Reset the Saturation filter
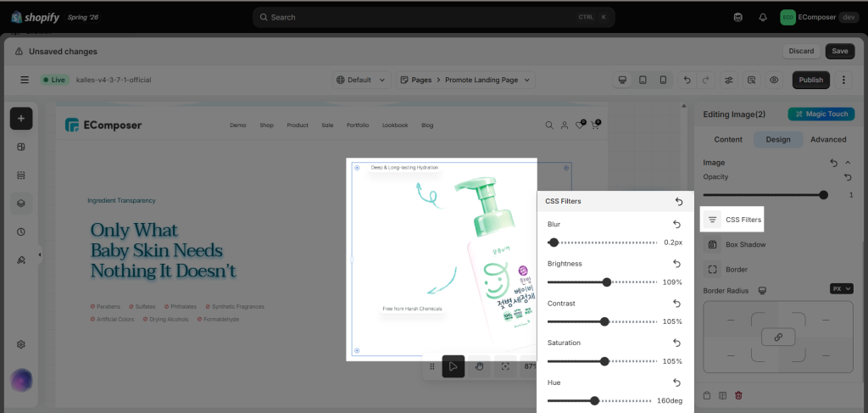 tap(676, 343)
